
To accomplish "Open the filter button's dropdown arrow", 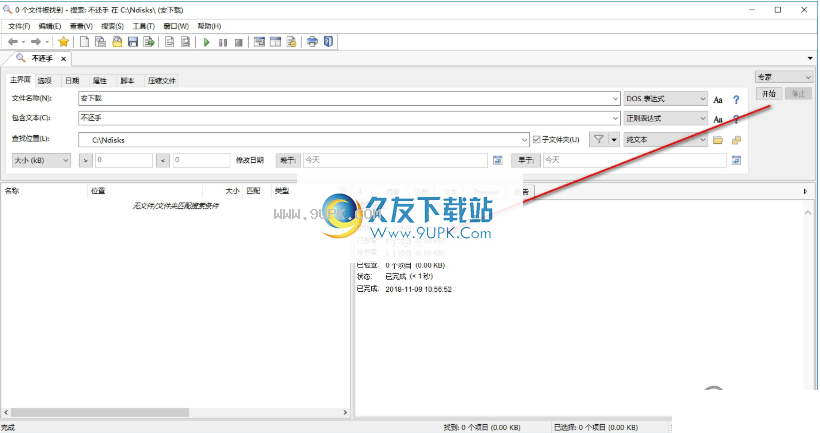I will [x=614, y=139].
